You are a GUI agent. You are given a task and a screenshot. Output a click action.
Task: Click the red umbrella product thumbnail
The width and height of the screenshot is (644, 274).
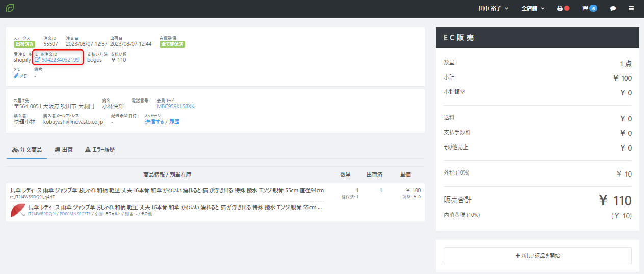click(x=18, y=210)
